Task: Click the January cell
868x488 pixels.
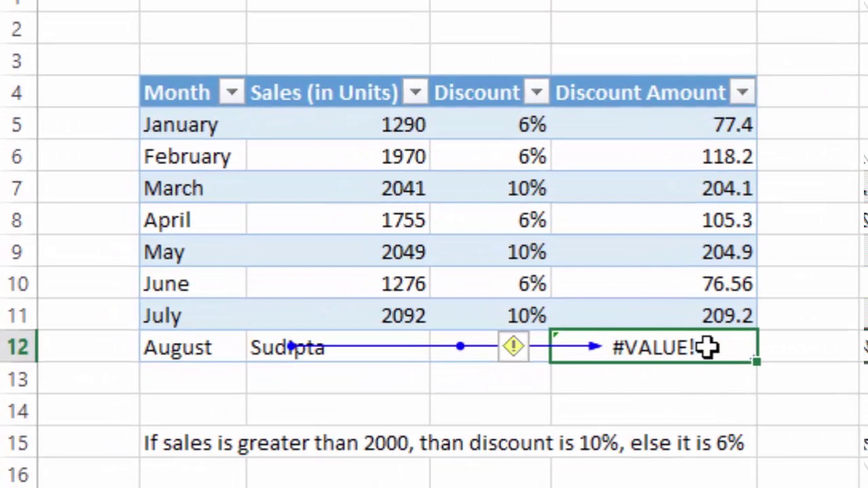Action: tap(193, 125)
